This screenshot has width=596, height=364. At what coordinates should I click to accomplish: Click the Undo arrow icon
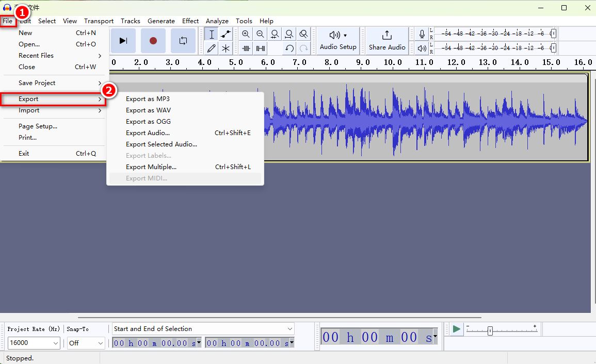point(289,48)
